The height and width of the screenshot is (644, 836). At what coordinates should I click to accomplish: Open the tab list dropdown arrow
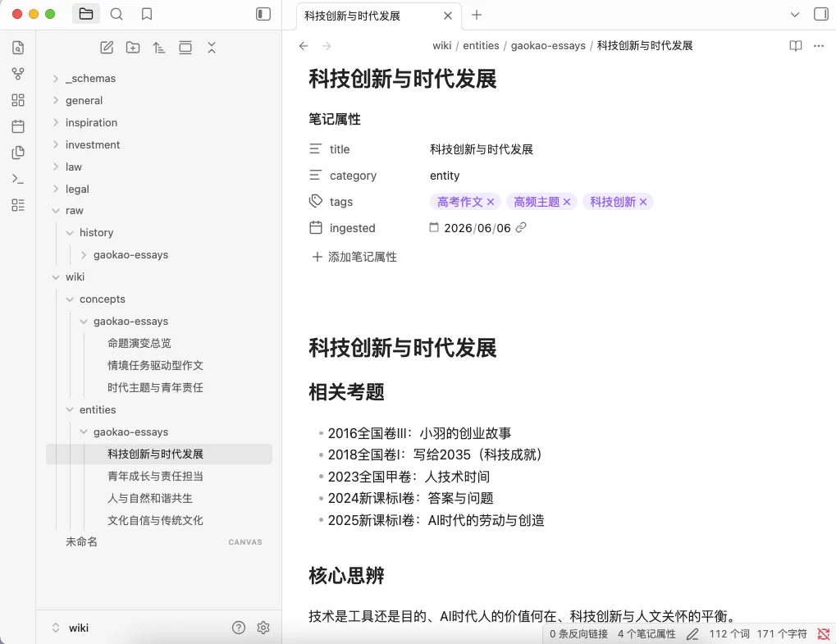pos(794,15)
